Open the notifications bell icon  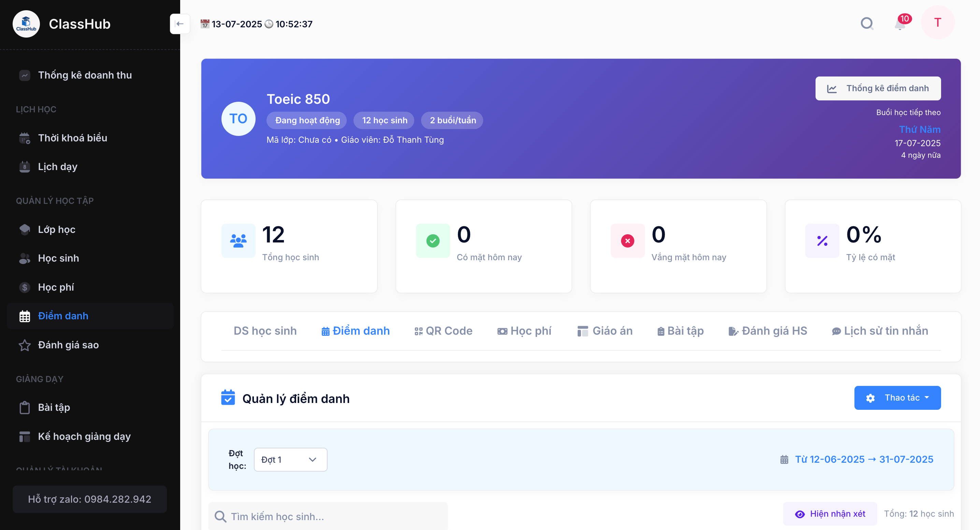point(900,25)
